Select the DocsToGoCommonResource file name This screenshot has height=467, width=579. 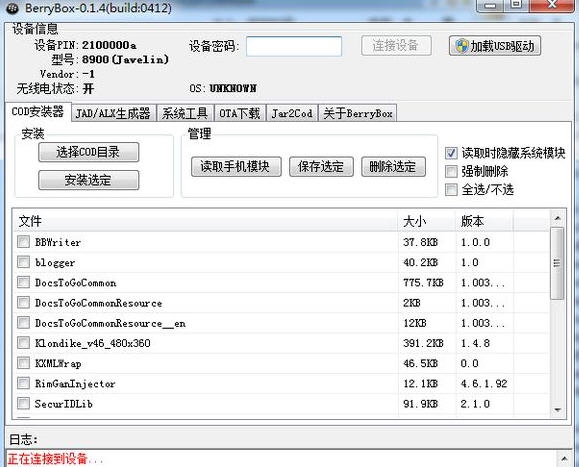tap(99, 303)
